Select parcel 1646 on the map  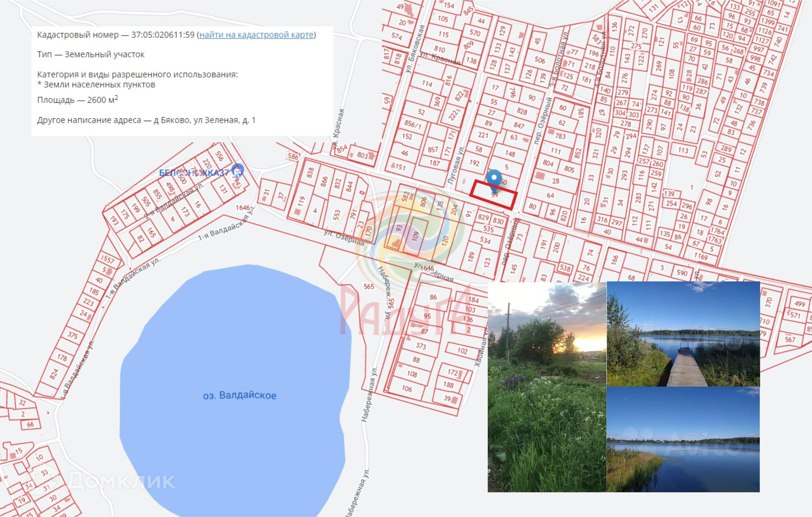pyautogui.click(x=243, y=208)
